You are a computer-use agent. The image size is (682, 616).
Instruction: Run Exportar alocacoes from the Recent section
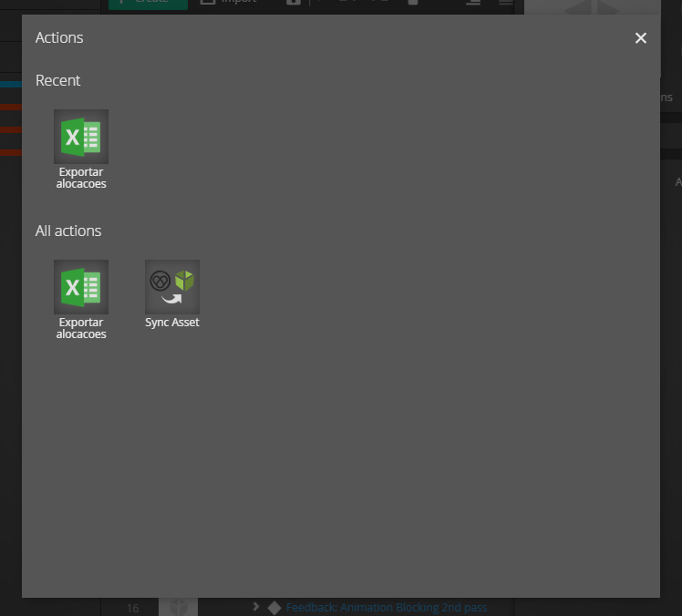[81, 137]
